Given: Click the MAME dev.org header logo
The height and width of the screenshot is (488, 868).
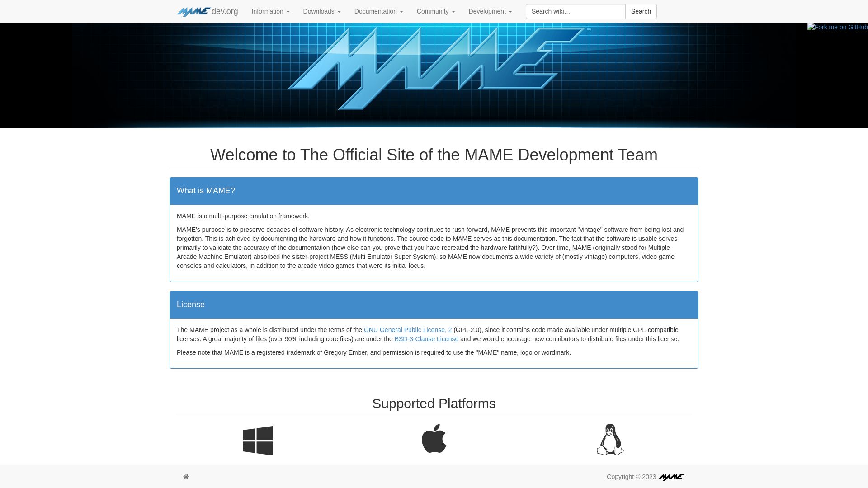Looking at the screenshot, I should [x=207, y=11].
